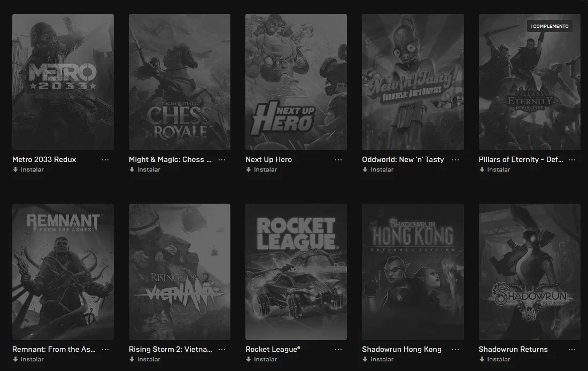Click the Next Up Hero title text
Viewport: 588px width, 371px height.
coord(268,159)
